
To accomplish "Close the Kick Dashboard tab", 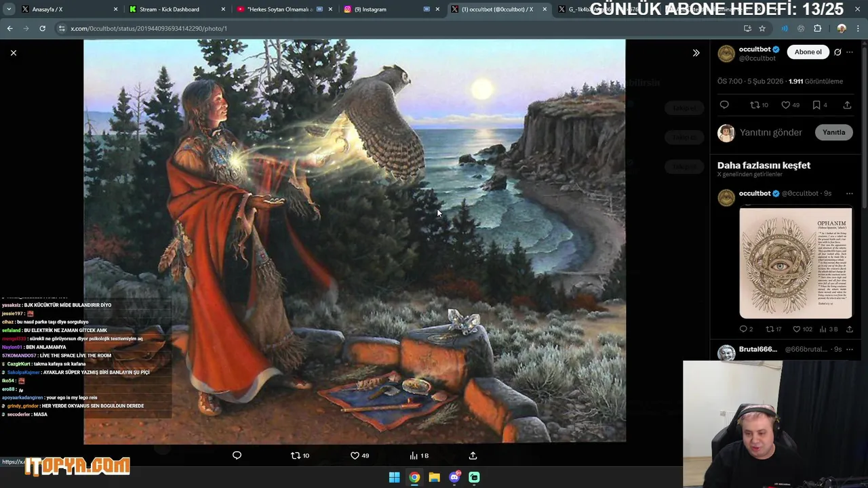I will point(224,9).
